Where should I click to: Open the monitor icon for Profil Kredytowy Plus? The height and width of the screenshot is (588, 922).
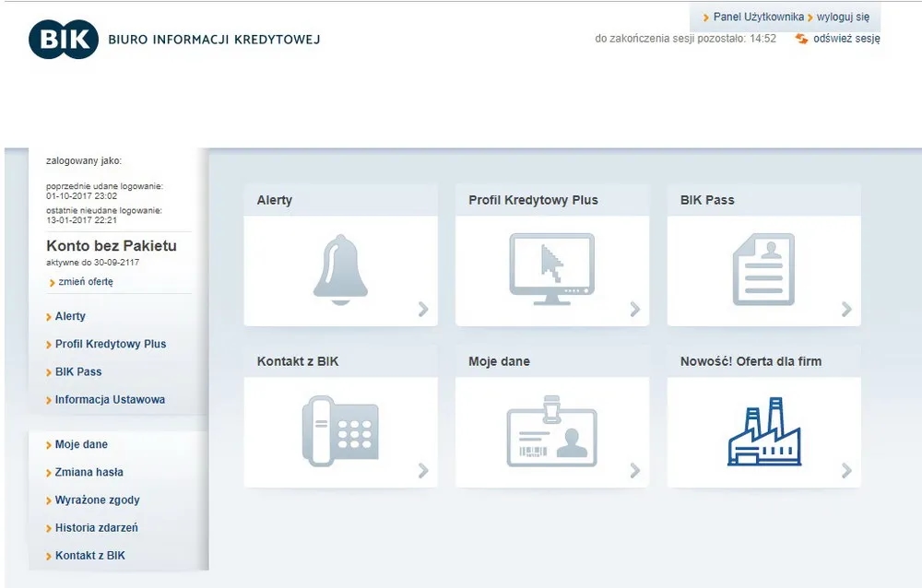tap(551, 268)
